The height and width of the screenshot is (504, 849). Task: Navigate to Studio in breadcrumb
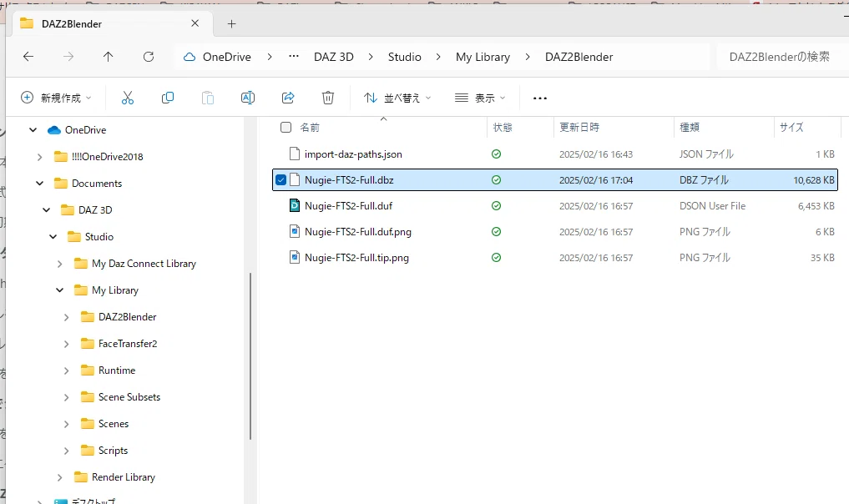[x=405, y=57]
